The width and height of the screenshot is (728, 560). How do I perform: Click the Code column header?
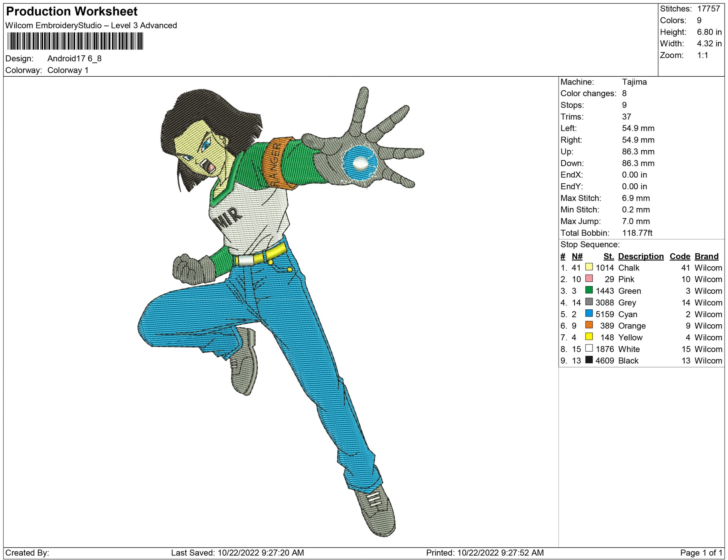pyautogui.click(x=680, y=256)
